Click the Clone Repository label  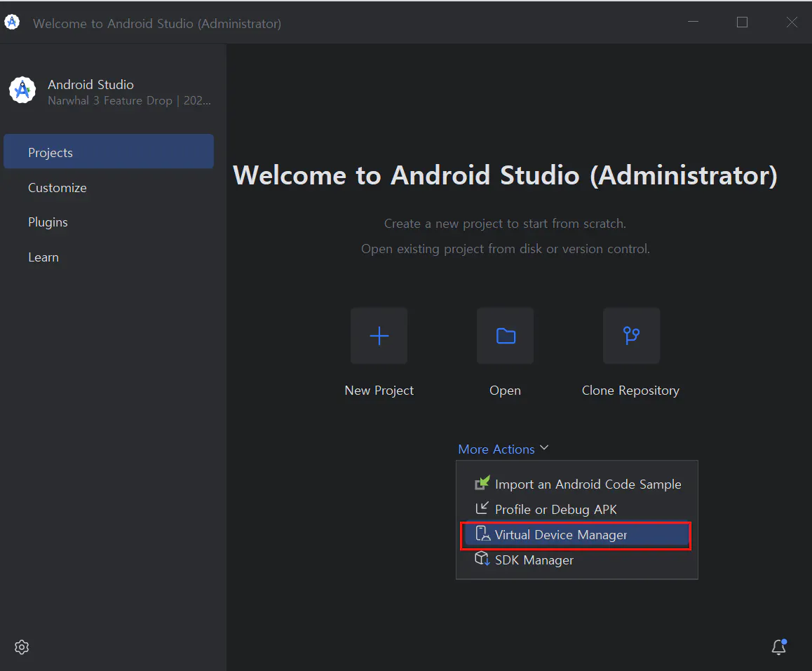coord(631,391)
